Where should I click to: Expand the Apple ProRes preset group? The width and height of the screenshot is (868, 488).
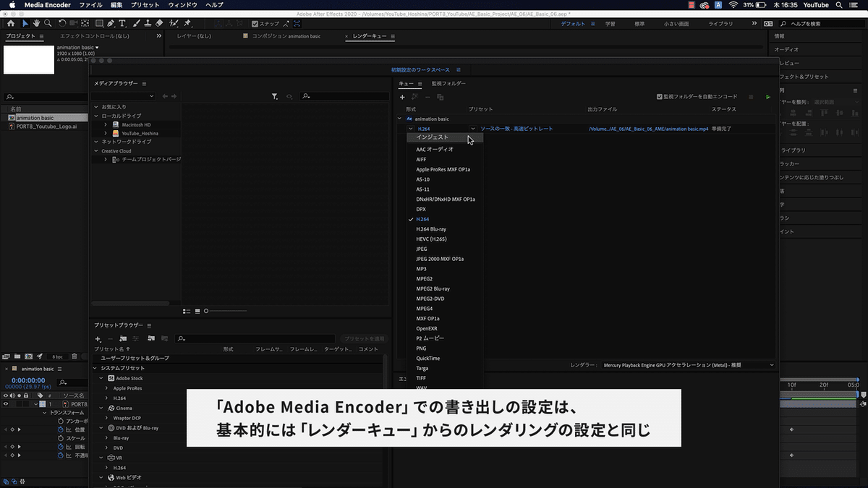pyautogui.click(x=106, y=388)
